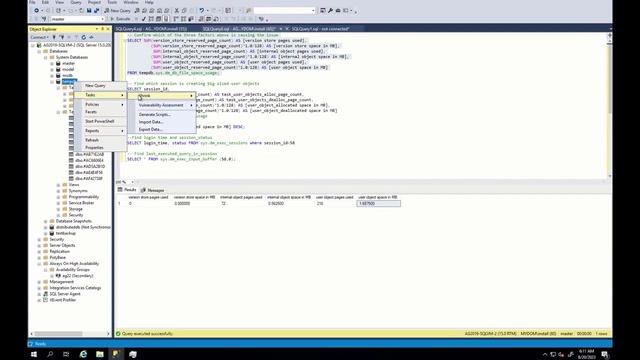Click the Undo arrow icon
640x360 pixels.
(201, 11)
